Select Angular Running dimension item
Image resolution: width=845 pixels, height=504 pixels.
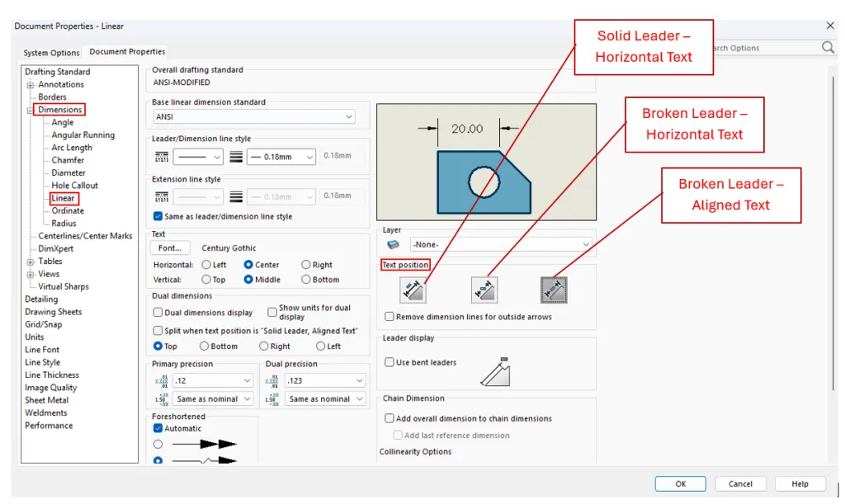pyautogui.click(x=83, y=134)
